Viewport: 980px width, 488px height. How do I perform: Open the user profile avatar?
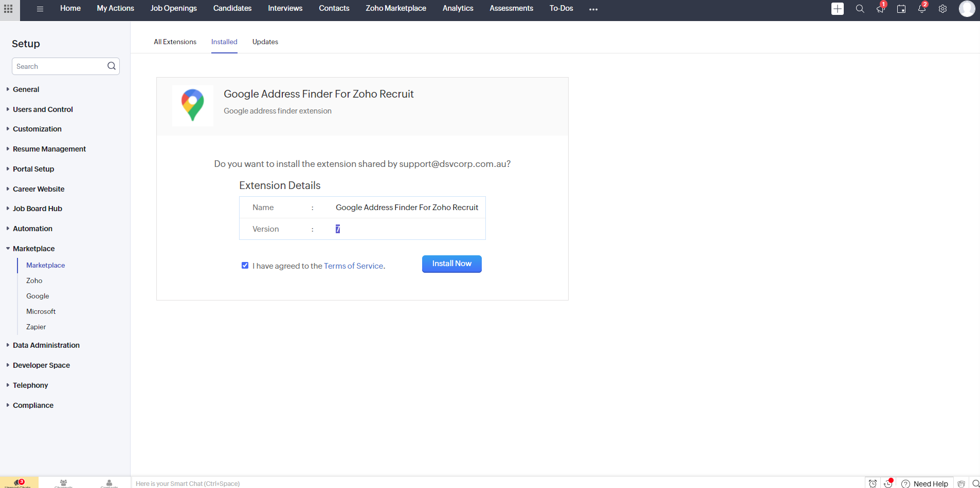[967, 9]
